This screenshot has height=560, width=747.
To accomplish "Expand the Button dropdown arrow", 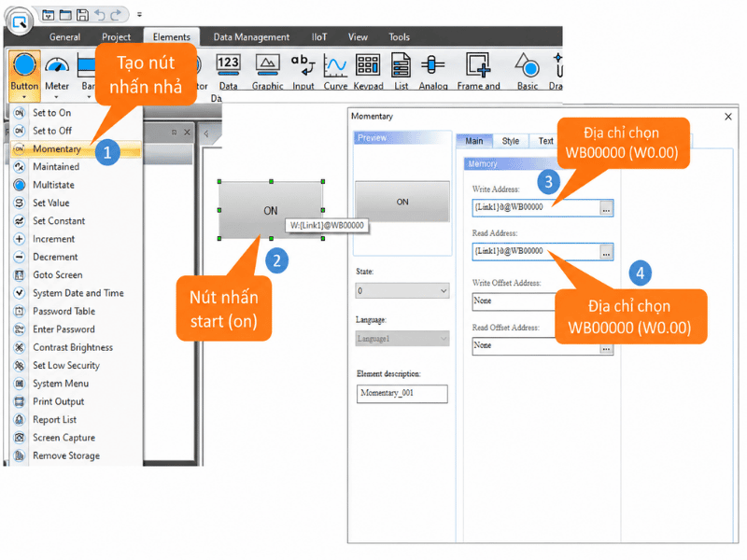I will [24, 97].
